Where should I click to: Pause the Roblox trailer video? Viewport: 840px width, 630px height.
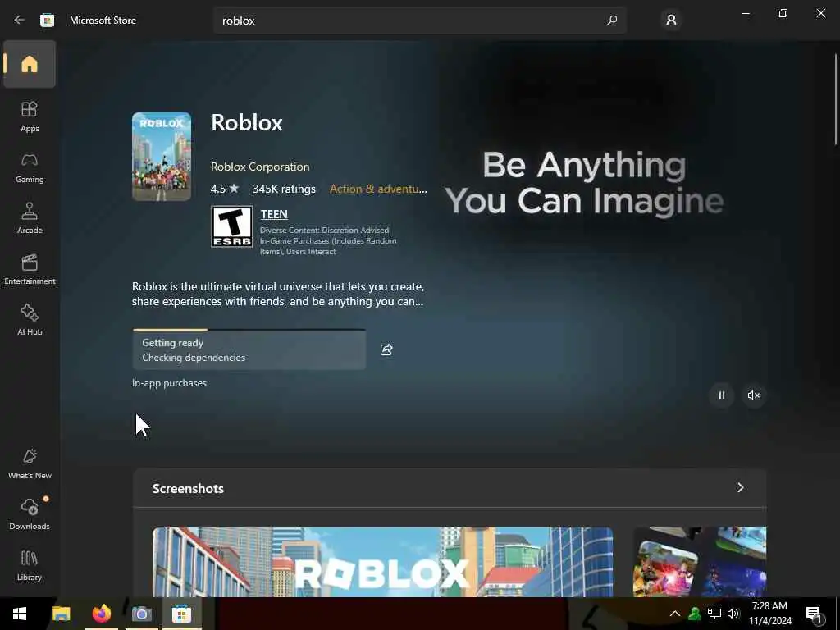point(722,395)
